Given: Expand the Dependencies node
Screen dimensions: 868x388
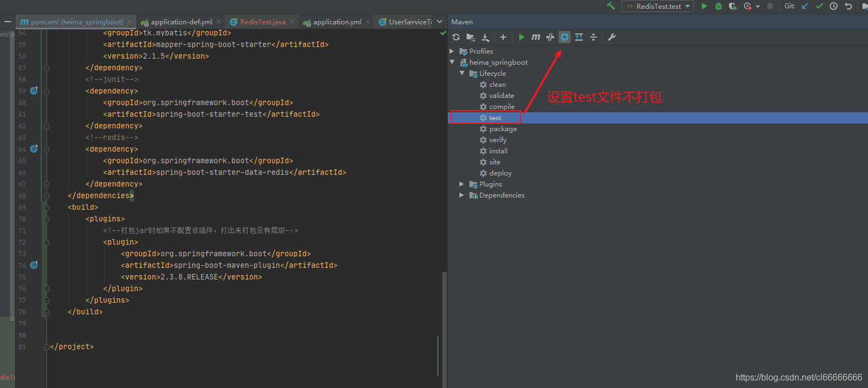Looking at the screenshot, I should [x=462, y=195].
